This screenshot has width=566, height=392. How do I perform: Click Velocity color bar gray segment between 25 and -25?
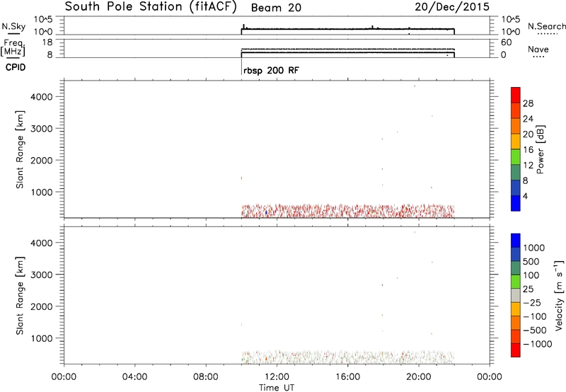(x=516, y=295)
